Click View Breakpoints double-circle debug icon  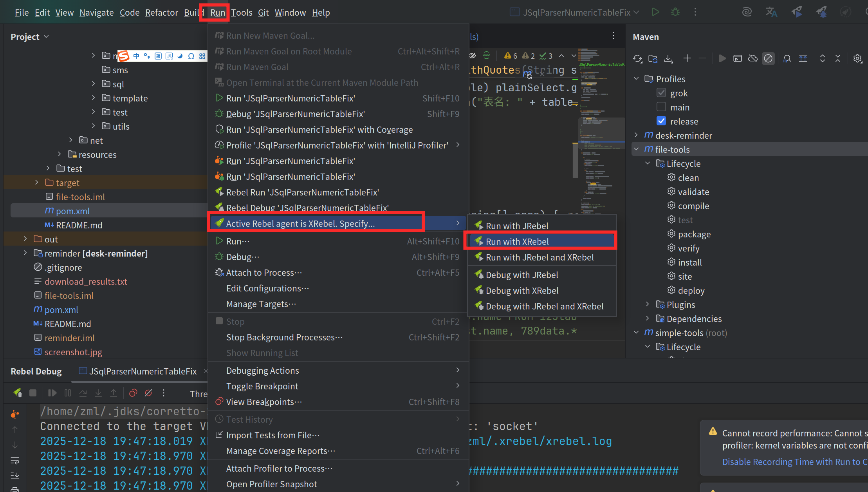(x=133, y=393)
